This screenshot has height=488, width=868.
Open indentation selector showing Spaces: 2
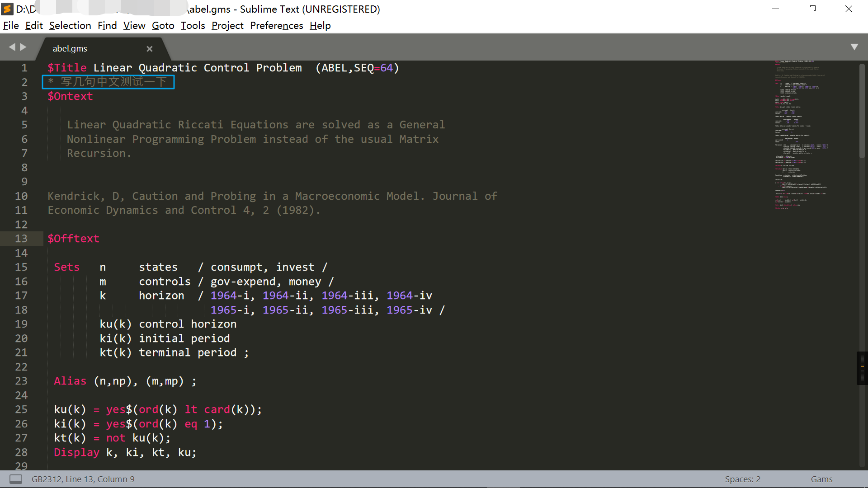point(743,479)
